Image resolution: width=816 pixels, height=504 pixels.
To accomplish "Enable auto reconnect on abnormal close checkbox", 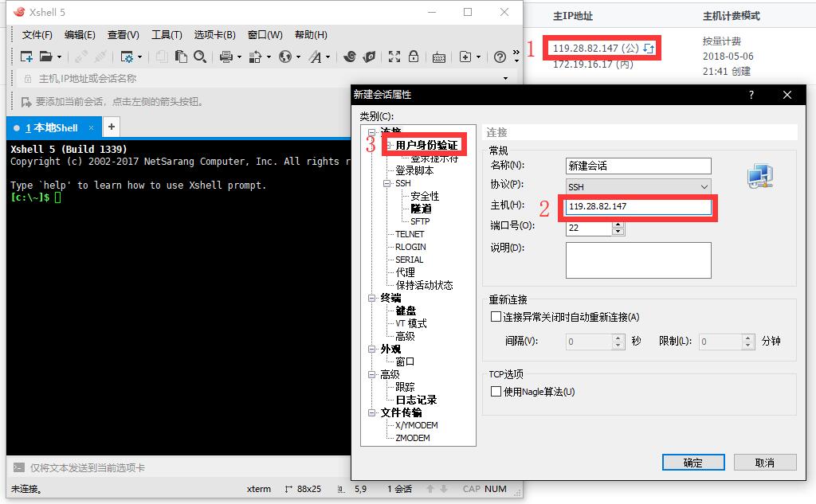I will 496,317.
